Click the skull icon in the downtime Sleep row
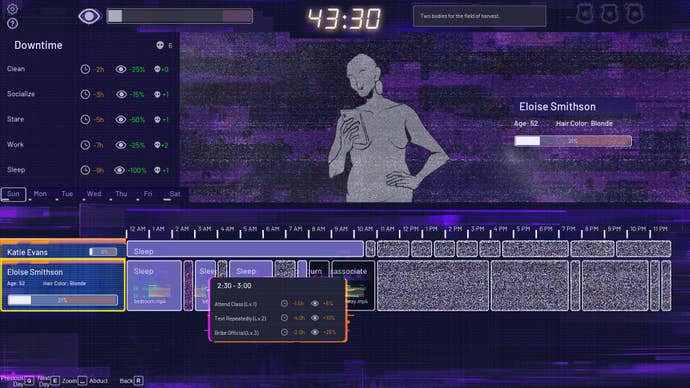690x388 pixels. [x=157, y=170]
